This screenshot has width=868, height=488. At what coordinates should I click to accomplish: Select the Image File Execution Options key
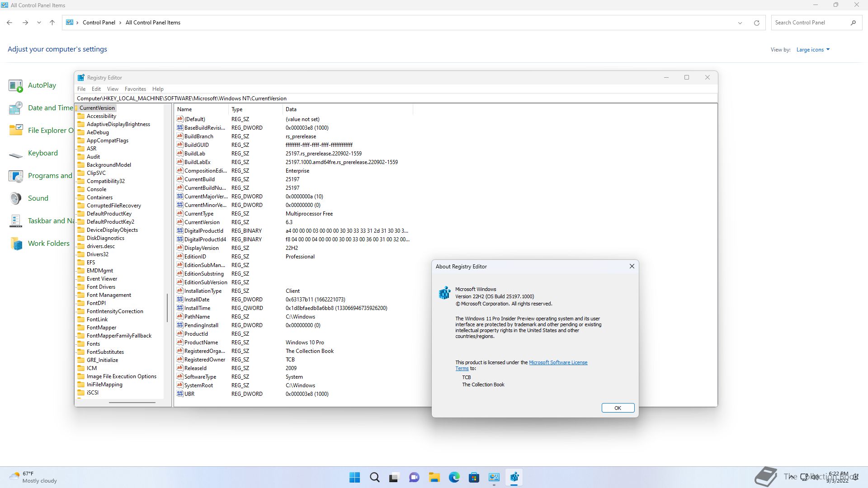(x=121, y=376)
